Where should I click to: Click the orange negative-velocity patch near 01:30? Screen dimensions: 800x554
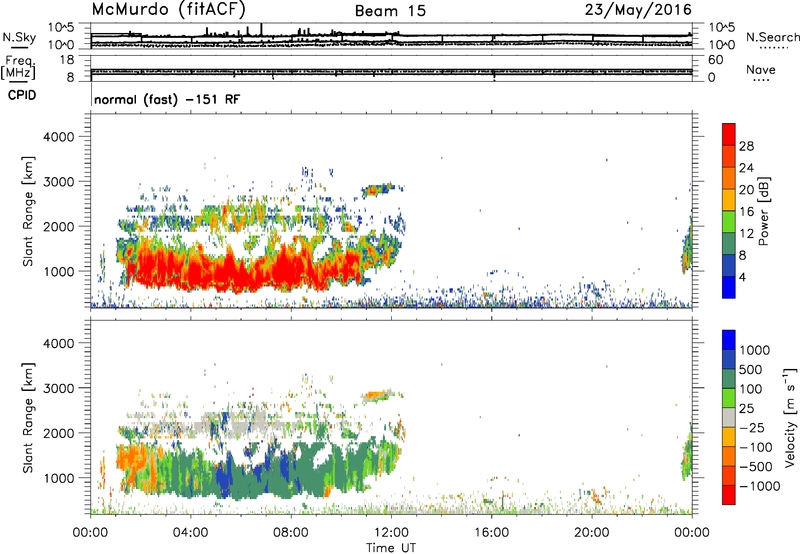(132, 459)
